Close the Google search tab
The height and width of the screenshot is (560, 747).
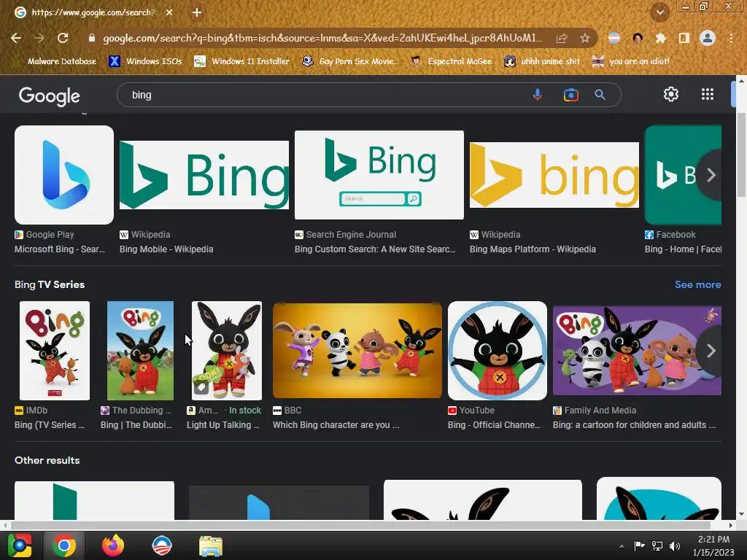tap(169, 12)
